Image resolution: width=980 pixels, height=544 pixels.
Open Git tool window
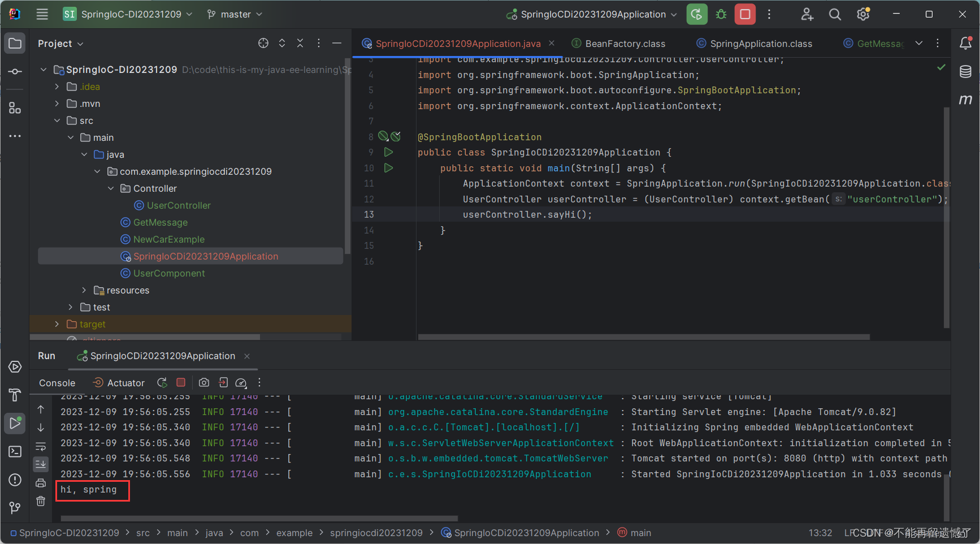[x=15, y=508]
